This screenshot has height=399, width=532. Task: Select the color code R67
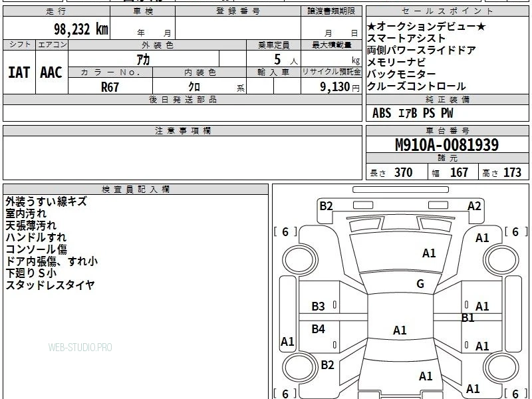click(x=110, y=87)
